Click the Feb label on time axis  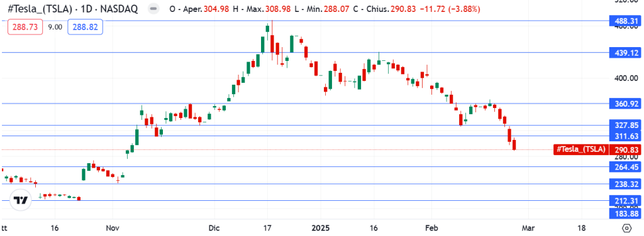pyautogui.click(x=431, y=228)
